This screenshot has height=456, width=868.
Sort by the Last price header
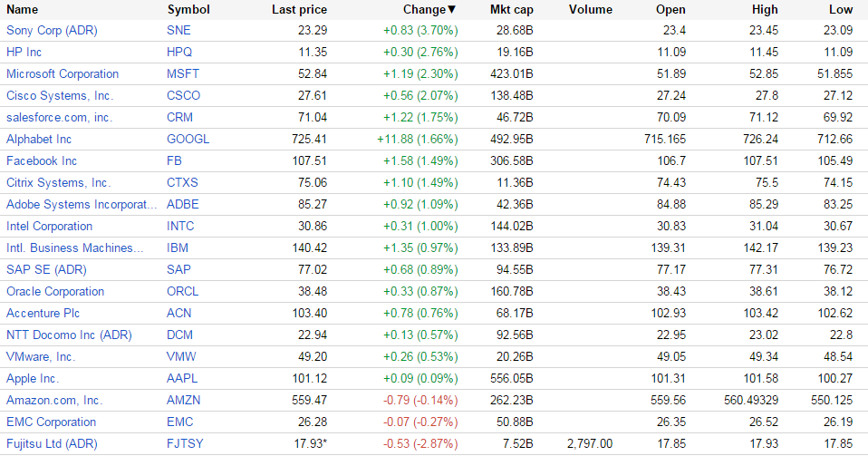[x=299, y=10]
